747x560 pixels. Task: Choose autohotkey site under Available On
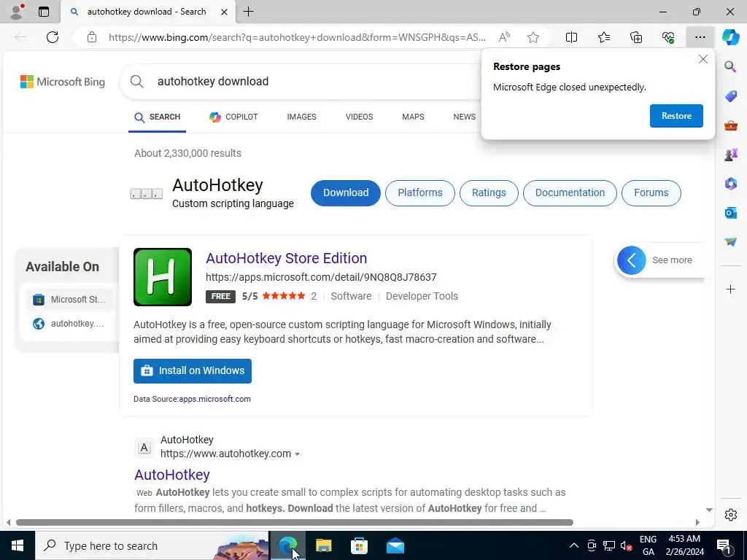point(69,324)
